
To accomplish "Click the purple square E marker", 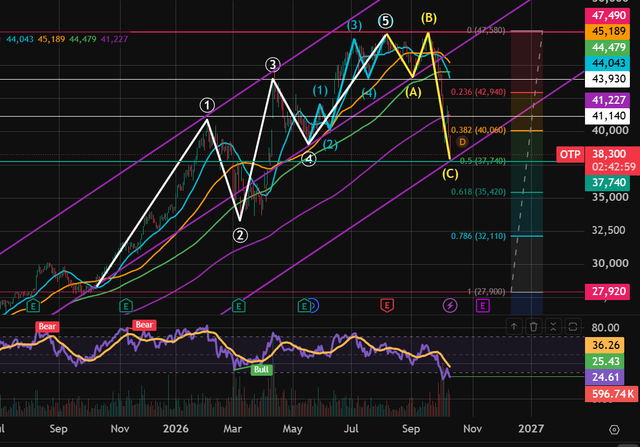I will click(x=482, y=305).
